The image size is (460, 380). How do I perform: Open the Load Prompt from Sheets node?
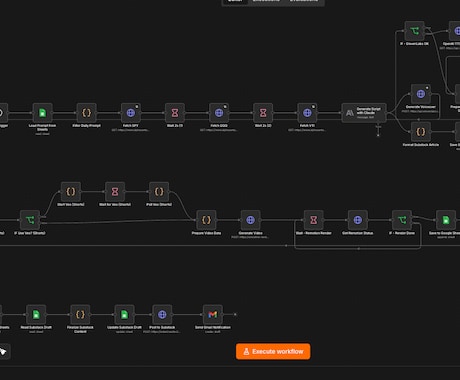point(42,113)
